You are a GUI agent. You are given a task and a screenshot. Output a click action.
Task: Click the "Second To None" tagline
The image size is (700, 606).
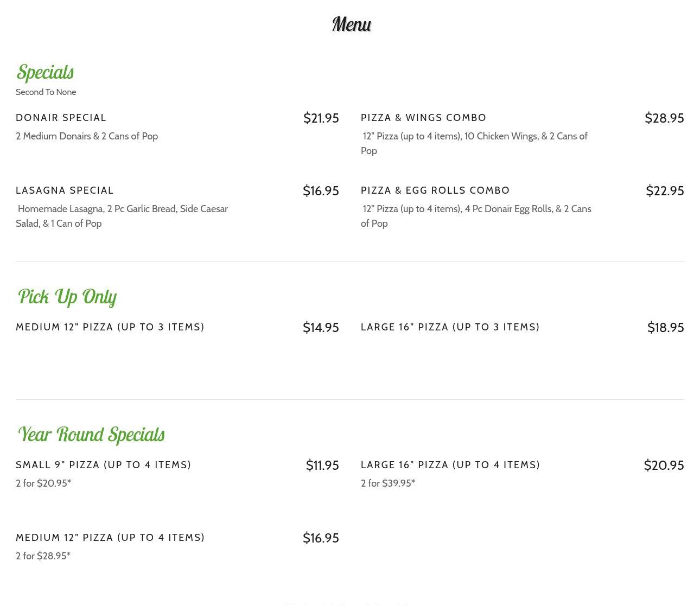click(46, 92)
